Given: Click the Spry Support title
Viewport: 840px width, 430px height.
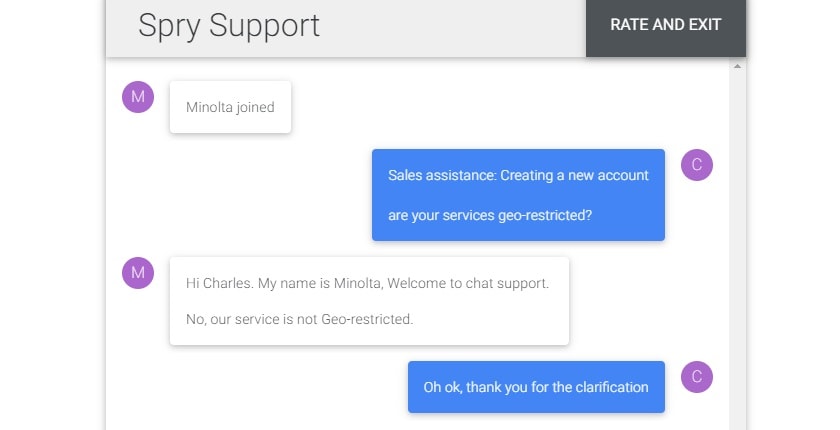Looking at the screenshot, I should (x=229, y=26).
